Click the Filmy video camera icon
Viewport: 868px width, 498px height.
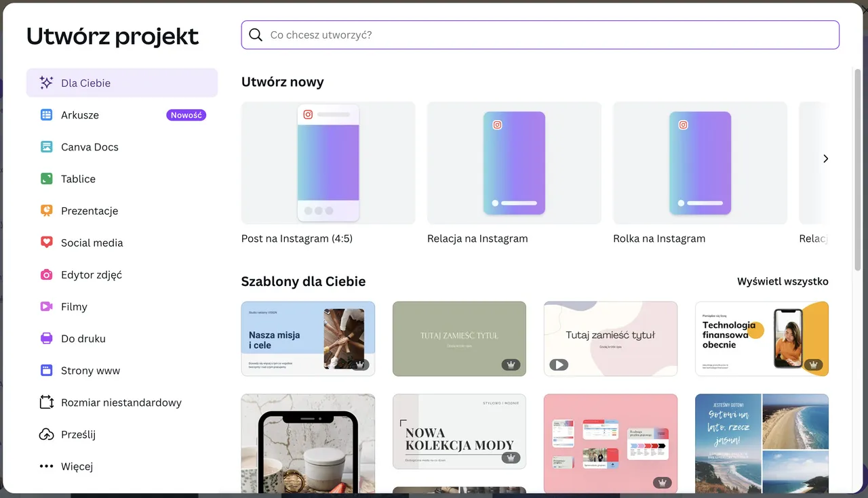pyautogui.click(x=46, y=306)
